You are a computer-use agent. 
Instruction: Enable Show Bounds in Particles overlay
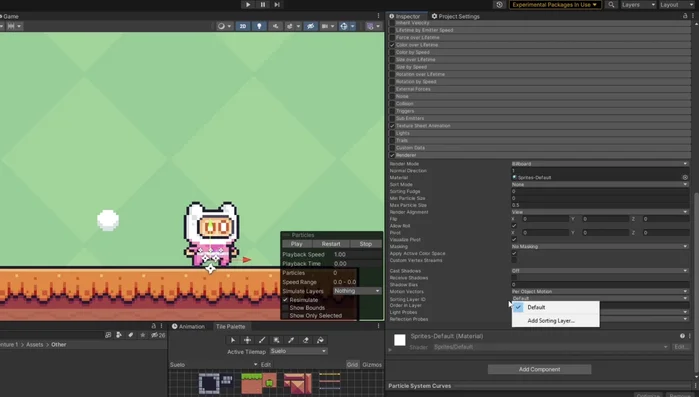[285, 308]
